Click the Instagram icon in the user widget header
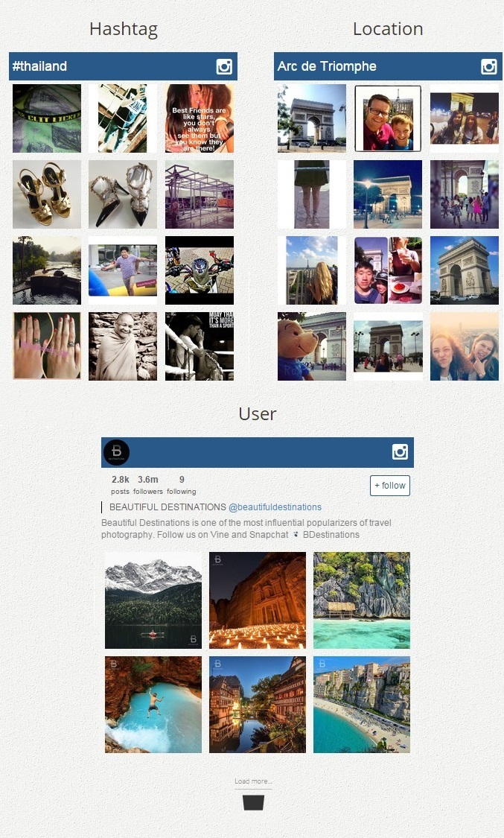This screenshot has width=504, height=838. pos(400,451)
